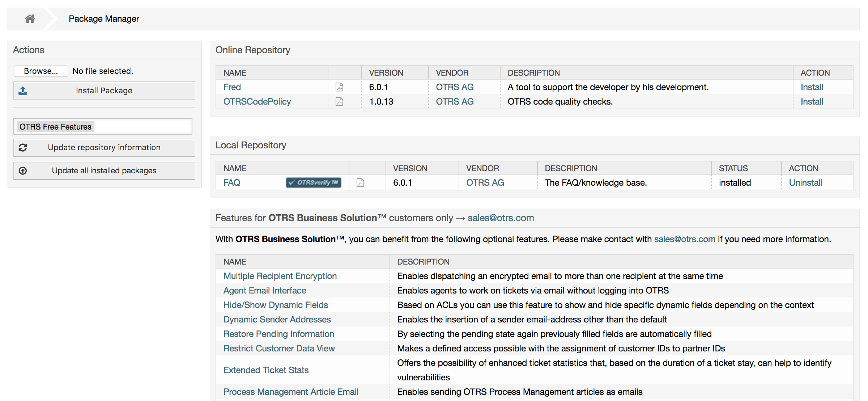Open the Fred package PDF documentation icon
This screenshot has width=868, height=401.
pos(339,87)
